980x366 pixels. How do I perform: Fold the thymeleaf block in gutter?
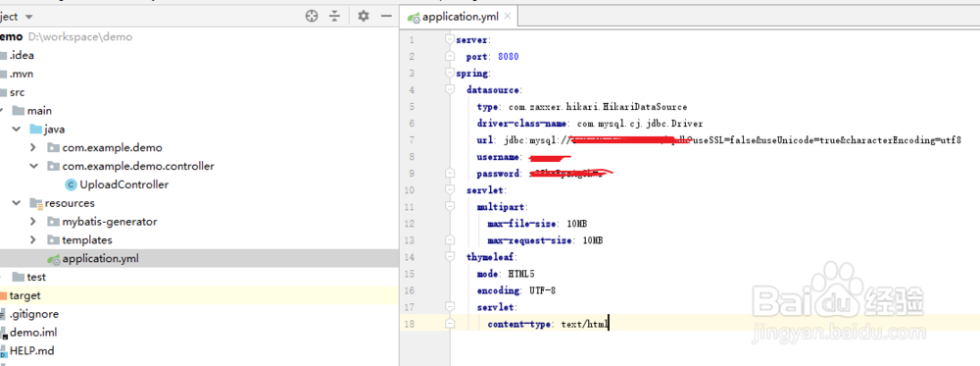(x=450, y=256)
